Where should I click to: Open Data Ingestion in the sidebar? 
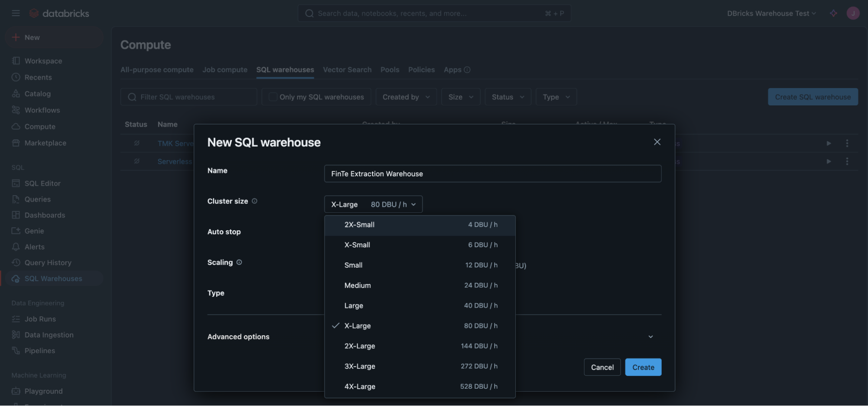[54, 335]
